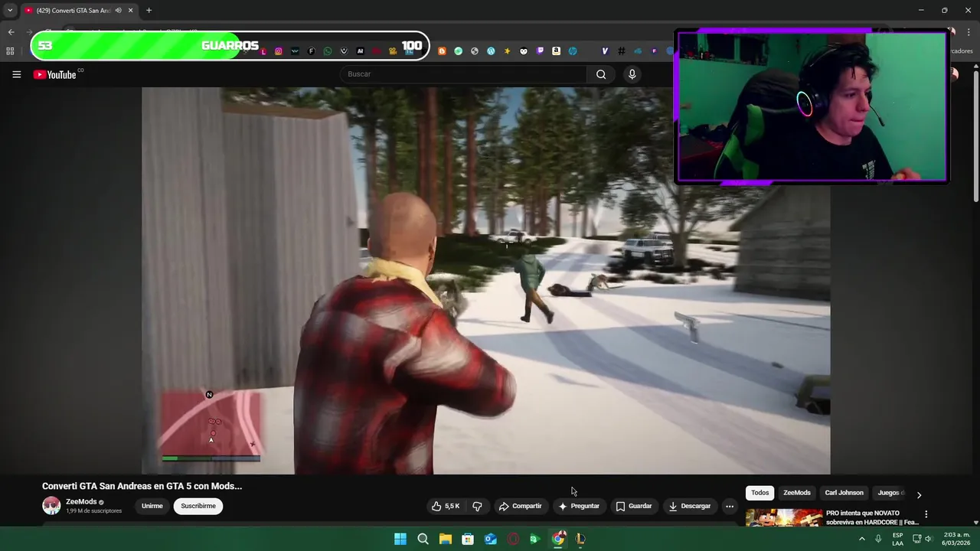Open the PRO intenta que NOVATO video thumbnail
Image resolution: width=980 pixels, height=551 pixels.
[x=783, y=518]
